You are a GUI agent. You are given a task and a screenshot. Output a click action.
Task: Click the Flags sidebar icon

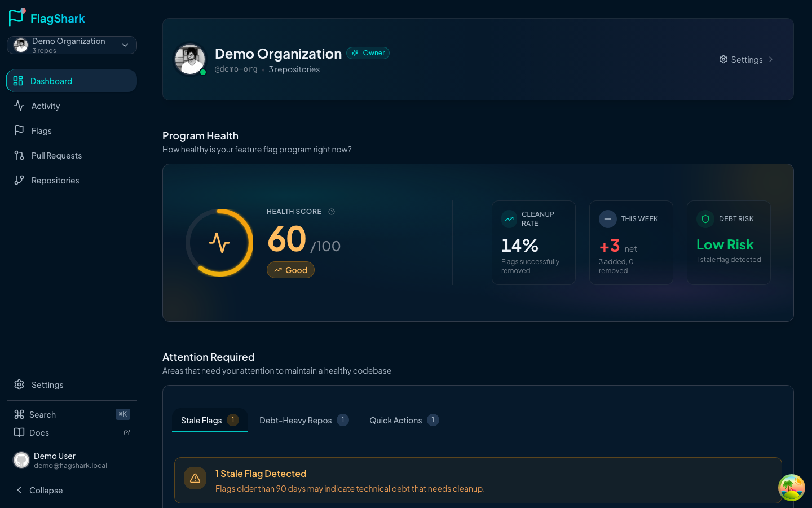(x=19, y=130)
